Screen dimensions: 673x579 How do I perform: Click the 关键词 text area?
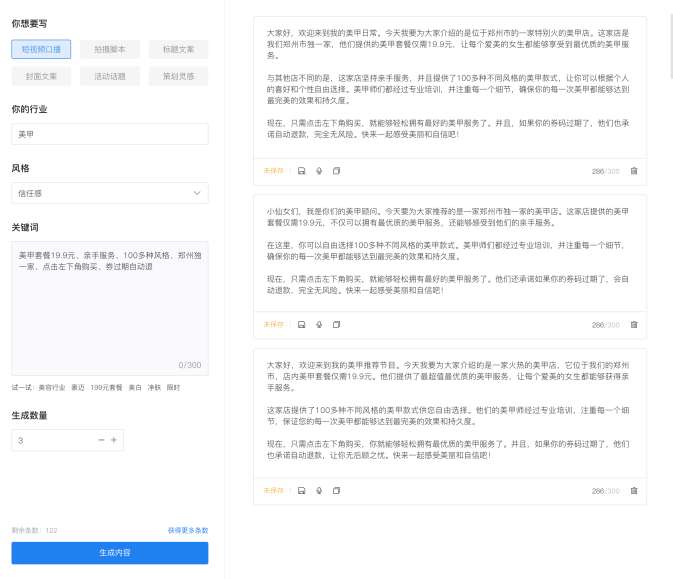click(110, 308)
